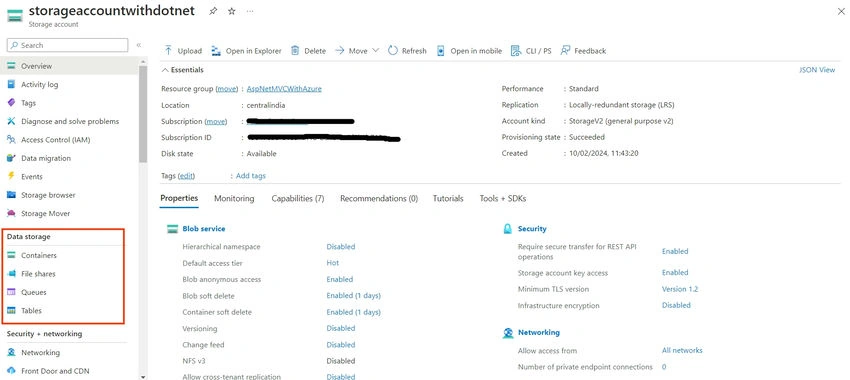Screen dimensions: 850x380
Task: Open the AspNetMVCWithAzure resource group link
Action: (284, 88)
